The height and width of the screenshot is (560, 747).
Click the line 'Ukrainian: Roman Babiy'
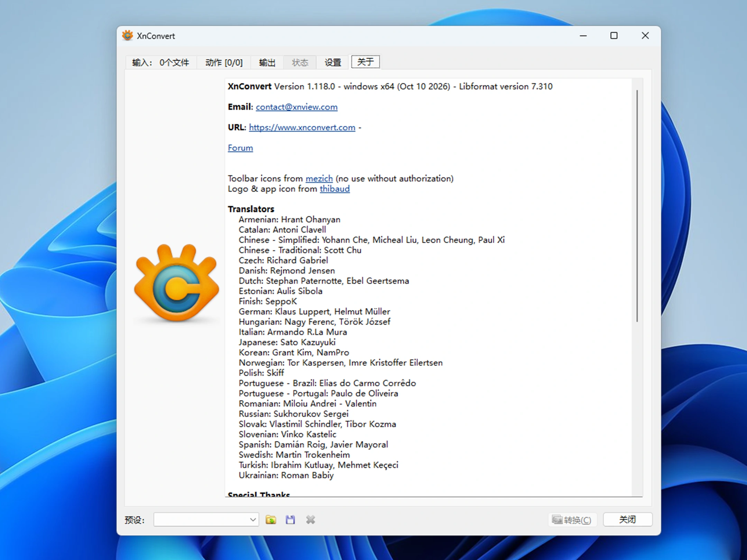(286, 475)
